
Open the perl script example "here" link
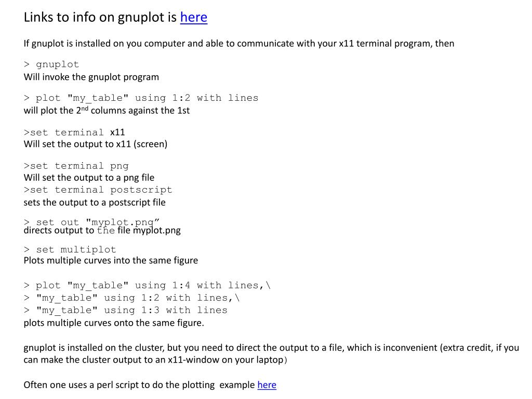[x=267, y=385]
